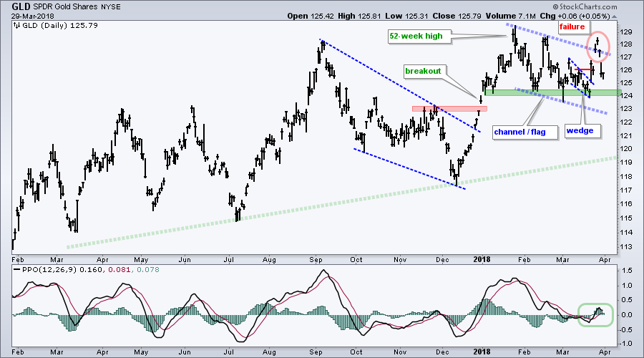Click the up-arrow triangle beside the Chg value

click(x=614, y=16)
